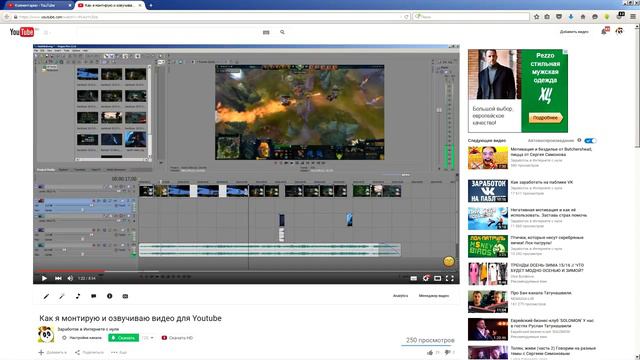Open the annotations speech bubble tool
Screen dimensions: 640x360
[93, 296]
